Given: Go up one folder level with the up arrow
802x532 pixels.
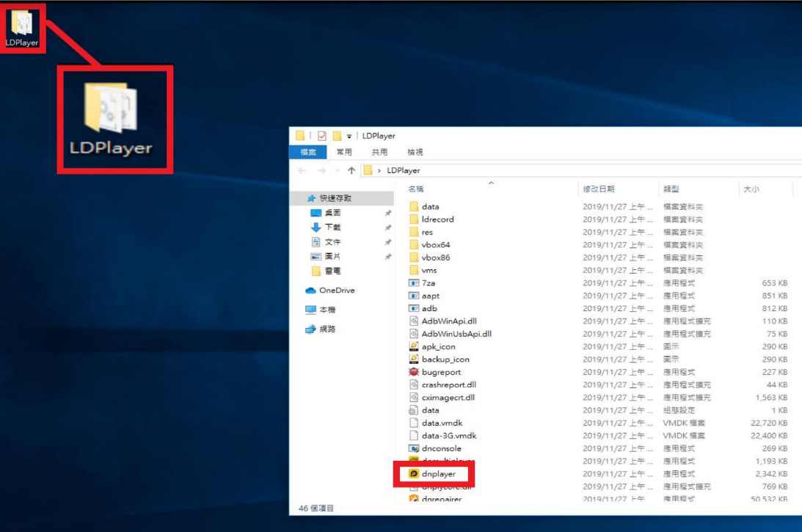Looking at the screenshot, I should pyautogui.click(x=351, y=170).
